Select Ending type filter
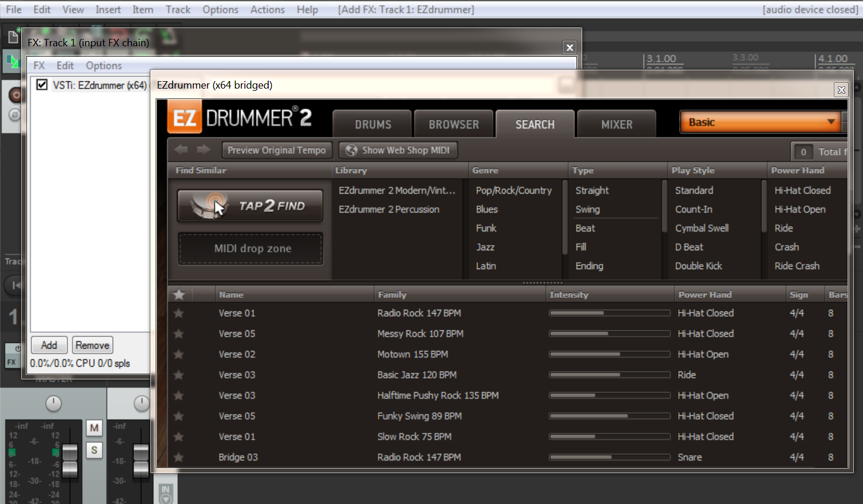Image resolution: width=863 pixels, height=504 pixels. click(589, 266)
